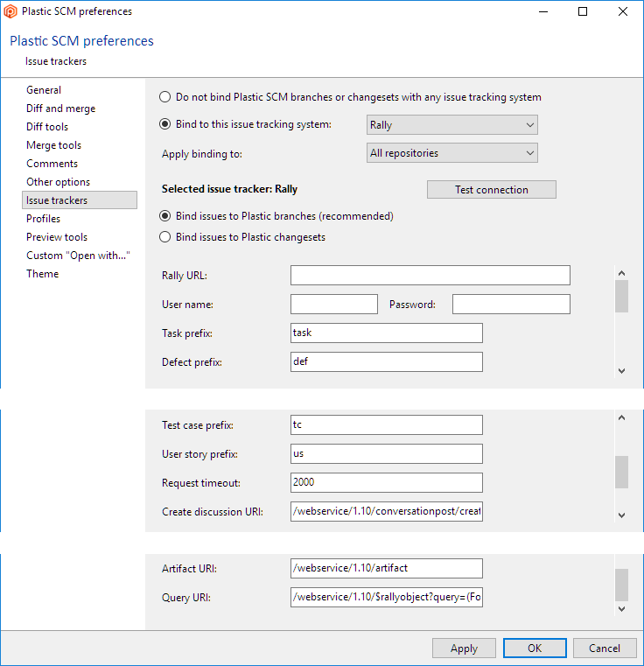Image resolution: width=644 pixels, height=666 pixels.
Task: Focus the Password field
Action: point(511,304)
